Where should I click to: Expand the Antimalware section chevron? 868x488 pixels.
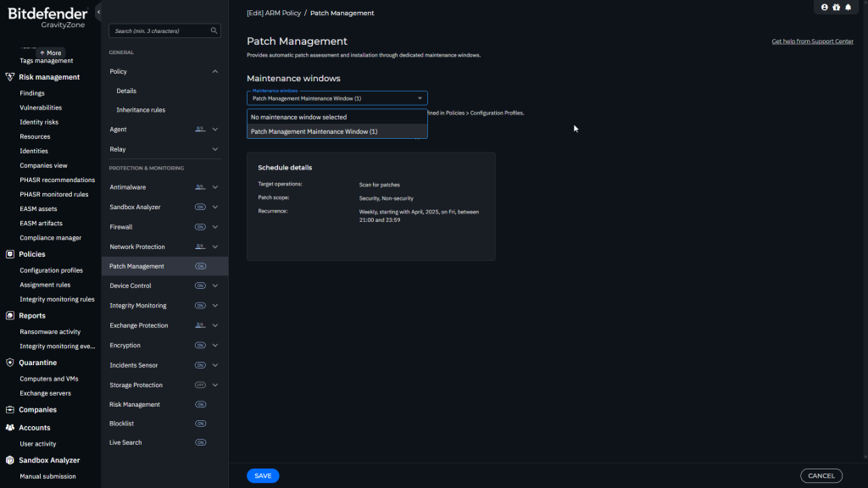point(214,187)
